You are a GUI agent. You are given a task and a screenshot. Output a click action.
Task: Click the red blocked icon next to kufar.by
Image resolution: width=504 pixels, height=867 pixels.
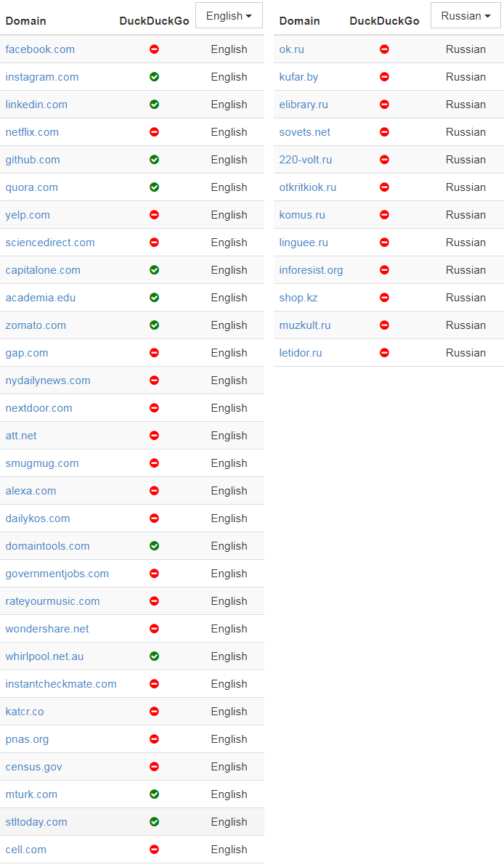[384, 77]
